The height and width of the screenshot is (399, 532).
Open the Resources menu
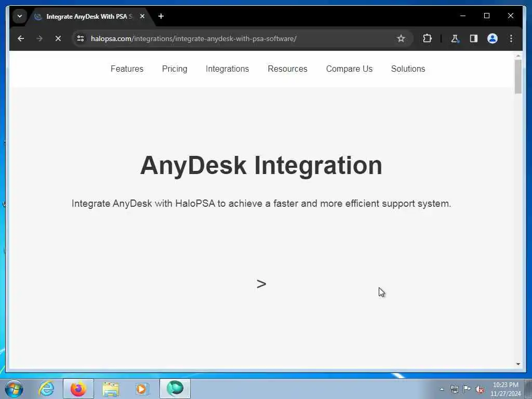coord(287,69)
